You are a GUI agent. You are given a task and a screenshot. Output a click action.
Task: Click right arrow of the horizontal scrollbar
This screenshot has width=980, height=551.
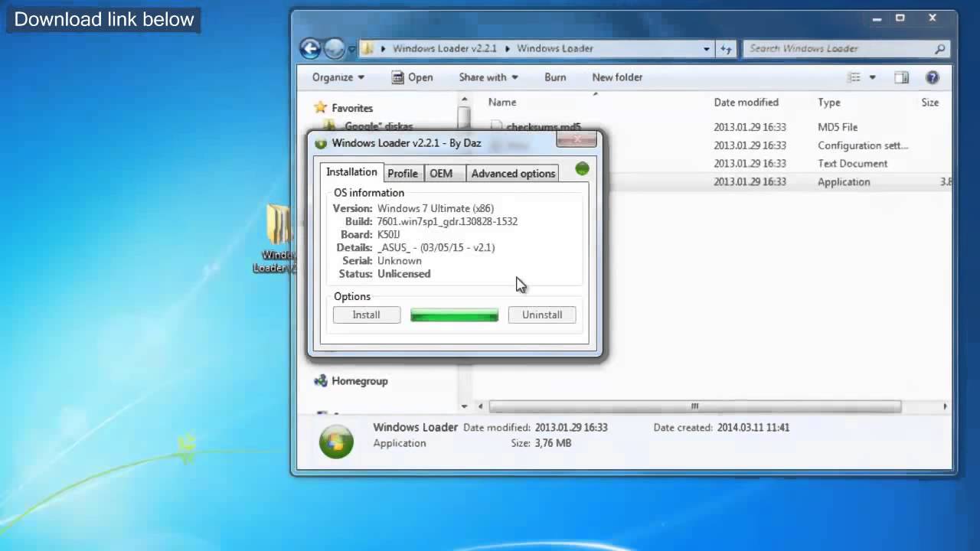tap(945, 406)
